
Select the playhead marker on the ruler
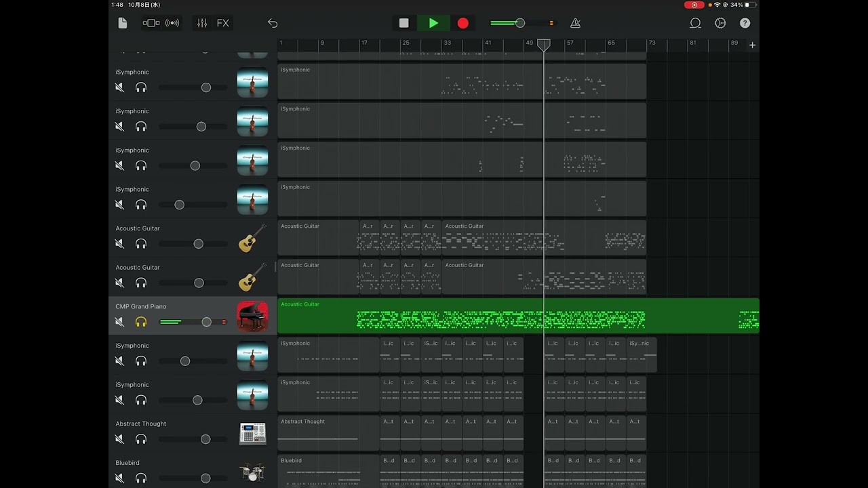pos(543,44)
